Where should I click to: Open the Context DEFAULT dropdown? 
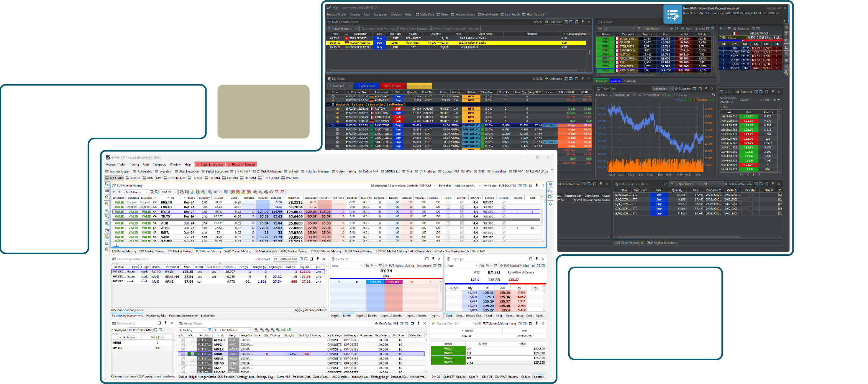(x=428, y=185)
